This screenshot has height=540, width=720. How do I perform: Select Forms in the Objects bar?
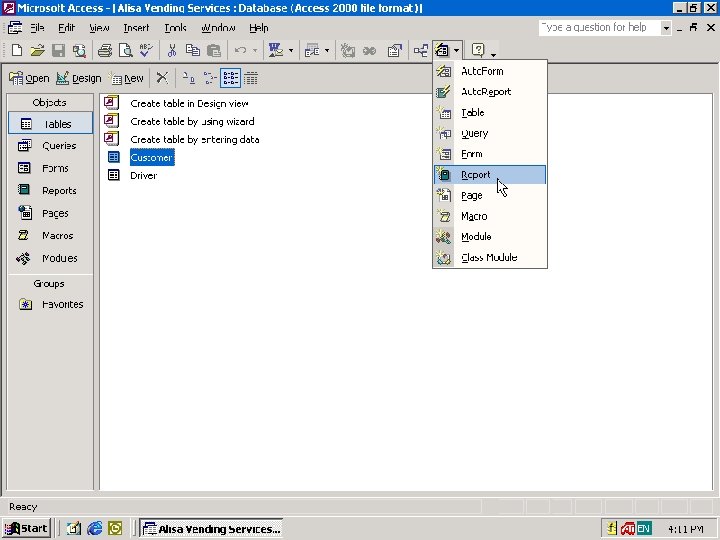tap(50, 168)
